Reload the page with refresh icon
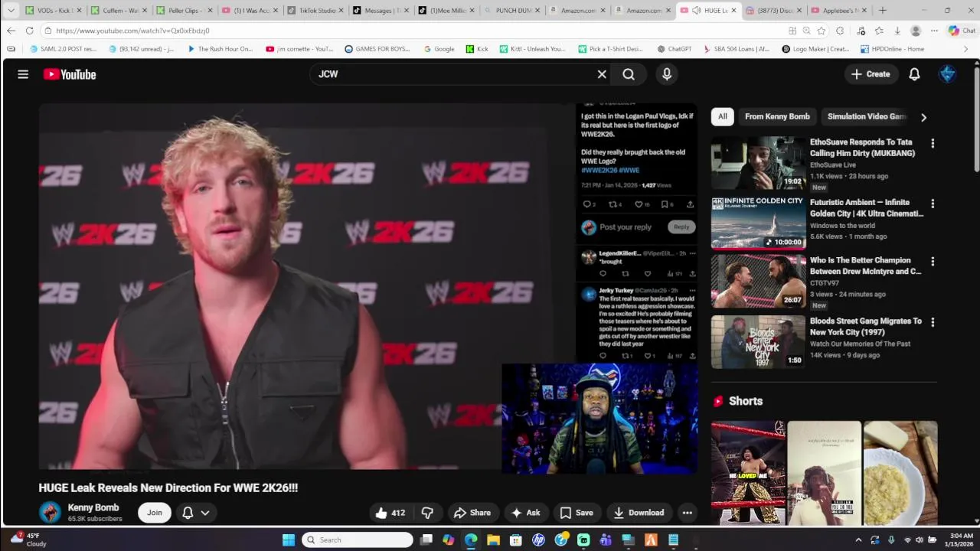Viewport: 980px width, 551px height. click(x=29, y=31)
